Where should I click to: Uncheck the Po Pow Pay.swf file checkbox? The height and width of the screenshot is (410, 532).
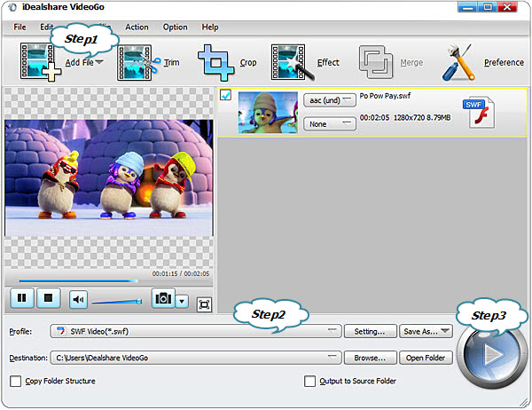click(225, 95)
